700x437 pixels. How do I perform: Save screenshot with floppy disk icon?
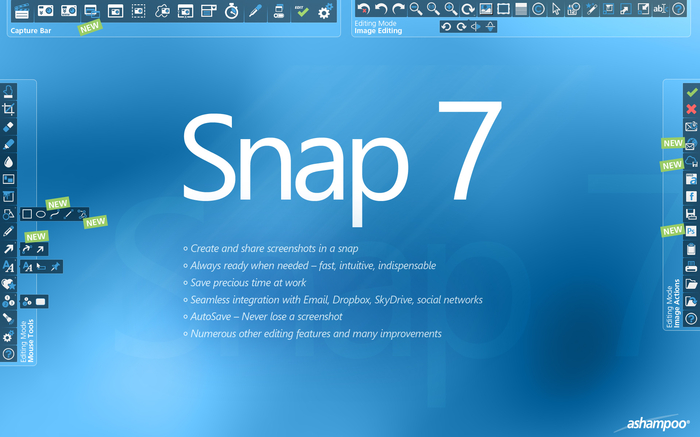(692, 214)
